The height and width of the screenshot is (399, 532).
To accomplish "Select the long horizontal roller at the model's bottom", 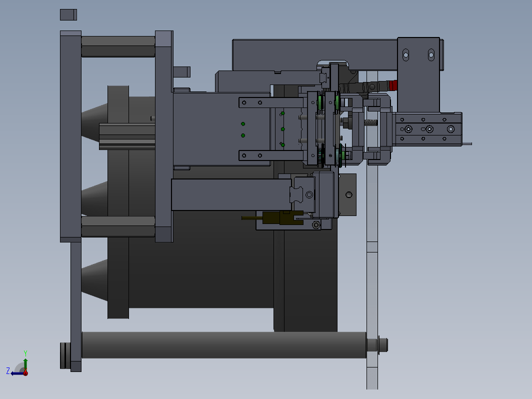I will point(224,345).
